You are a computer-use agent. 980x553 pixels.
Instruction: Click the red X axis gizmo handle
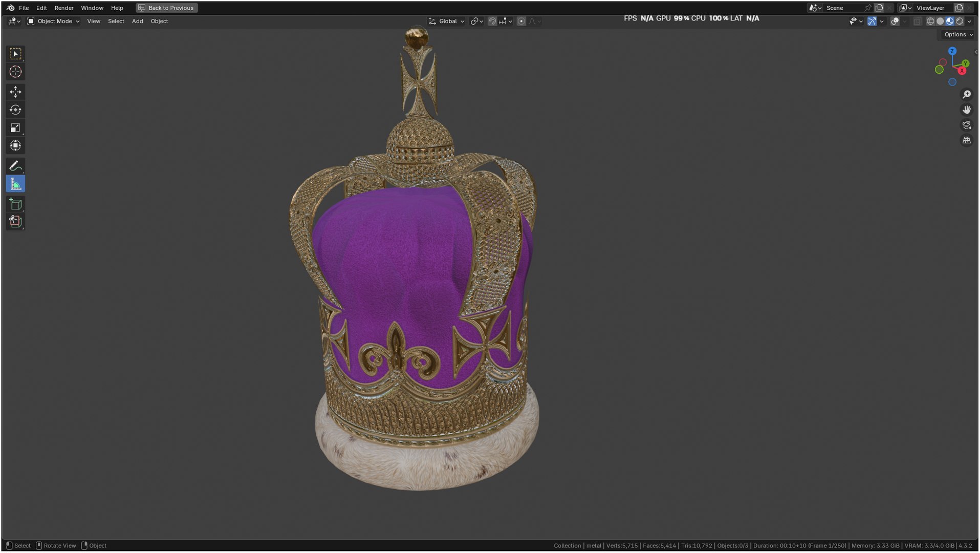click(x=962, y=71)
